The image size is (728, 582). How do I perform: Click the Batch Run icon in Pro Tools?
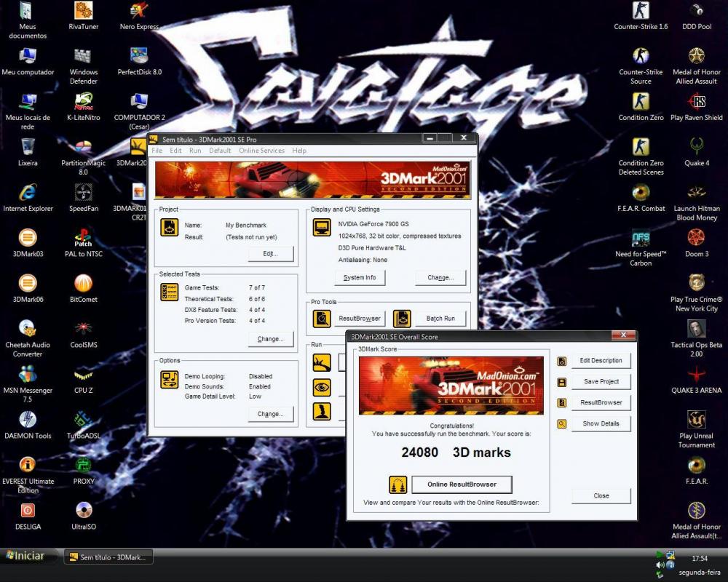[403, 319]
